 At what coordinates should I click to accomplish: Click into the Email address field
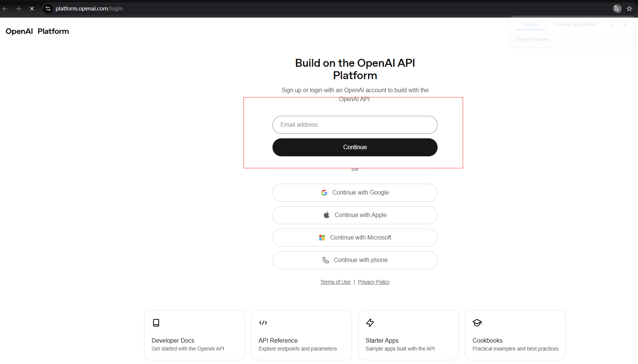(355, 125)
